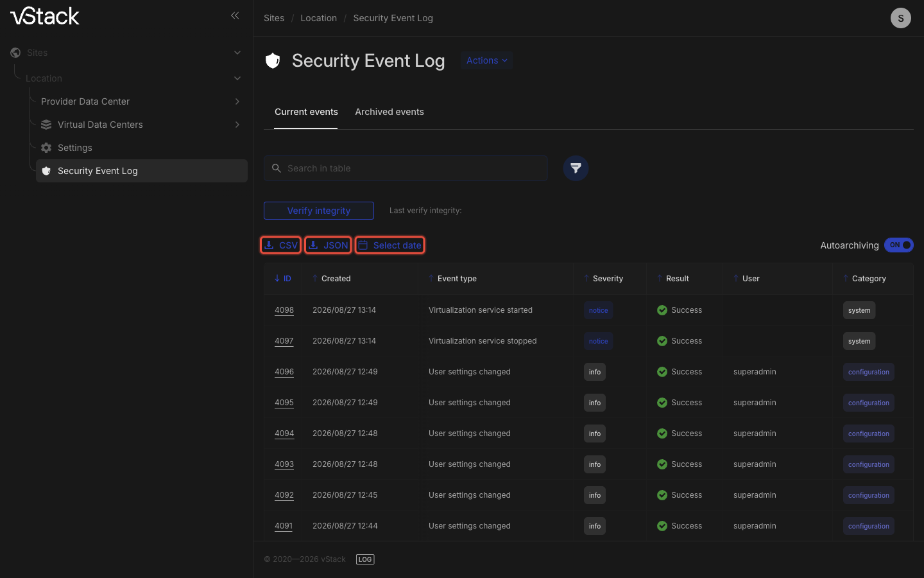The image size is (924, 578).
Task: Expand Provider Data Center chevron
Action: (237, 101)
